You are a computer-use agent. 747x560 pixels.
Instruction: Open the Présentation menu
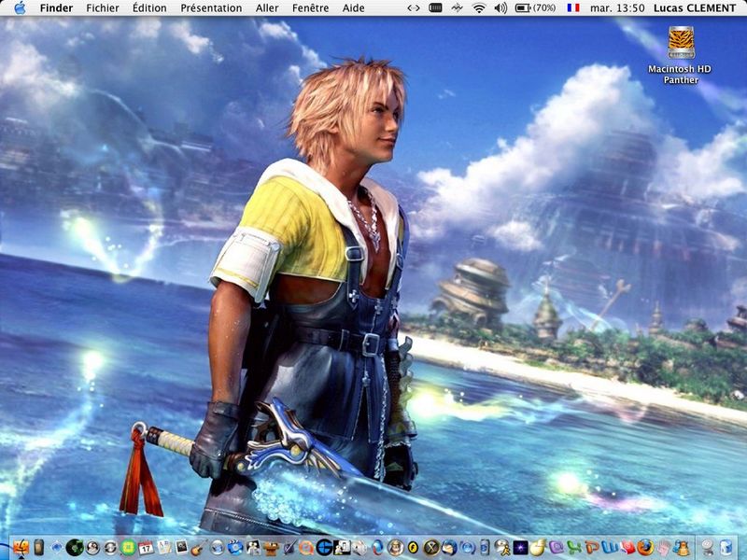[211, 7]
